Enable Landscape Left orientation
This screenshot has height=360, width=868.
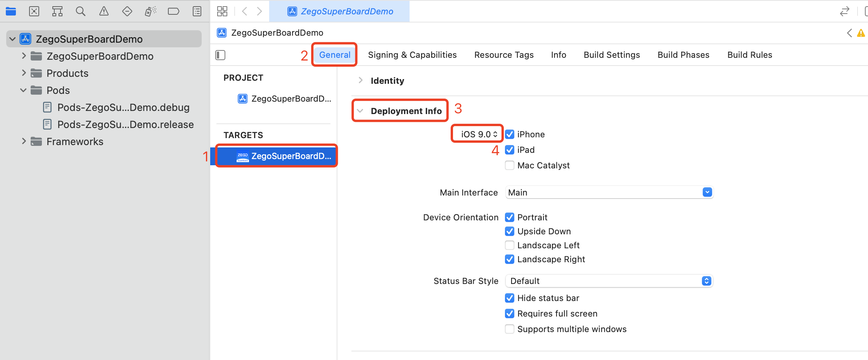click(510, 246)
